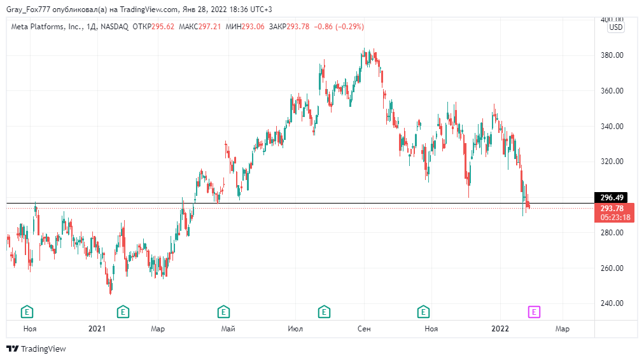Click the Май label on time axis
Image resolution: width=644 pixels, height=360 pixels.
click(x=228, y=329)
